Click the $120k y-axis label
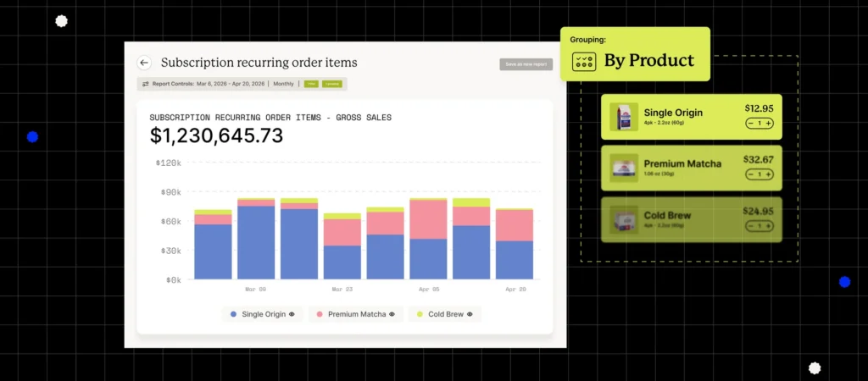 coord(169,163)
